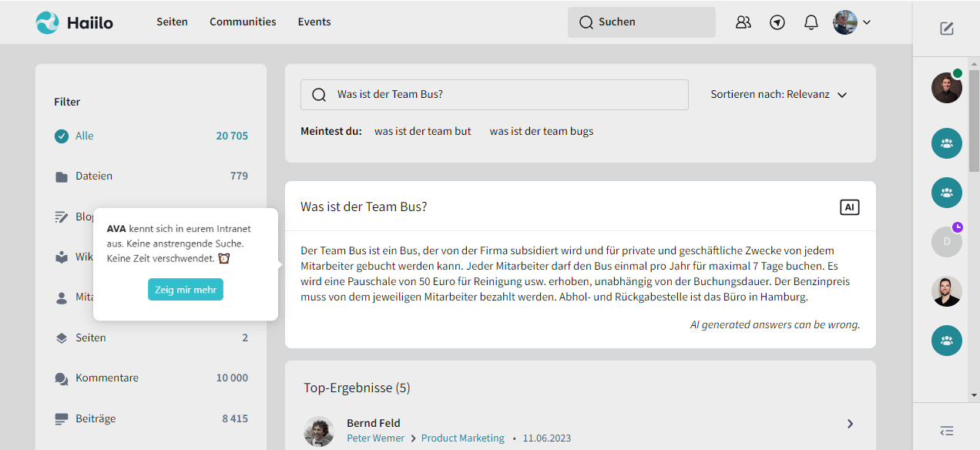The height and width of the screenshot is (450, 980).
Task: Click the top Suchen search field
Action: 642,22
